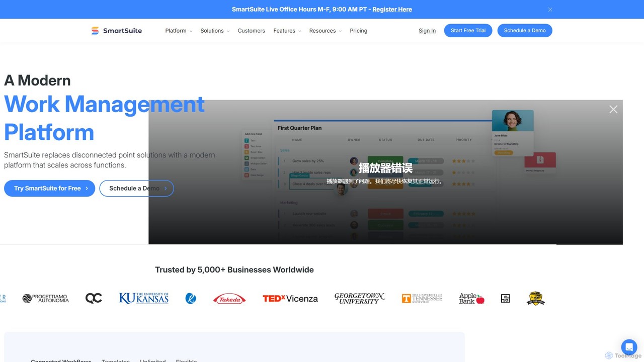This screenshot has height=362, width=644.
Task: Dismiss the Live Office Hours banner
Action: pos(550,10)
